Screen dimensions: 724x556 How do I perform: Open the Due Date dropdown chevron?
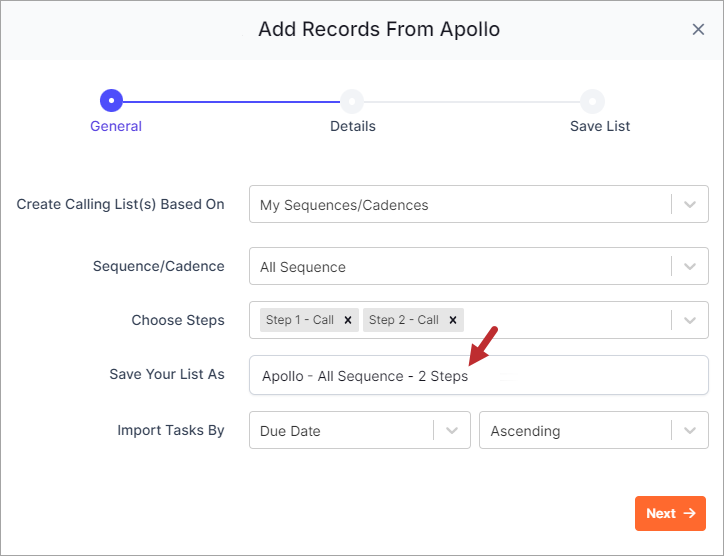[x=452, y=430]
